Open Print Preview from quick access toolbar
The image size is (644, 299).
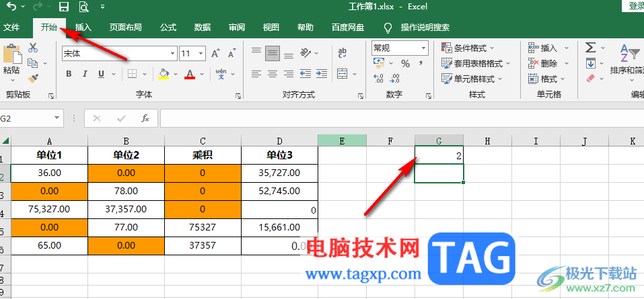[84, 7]
